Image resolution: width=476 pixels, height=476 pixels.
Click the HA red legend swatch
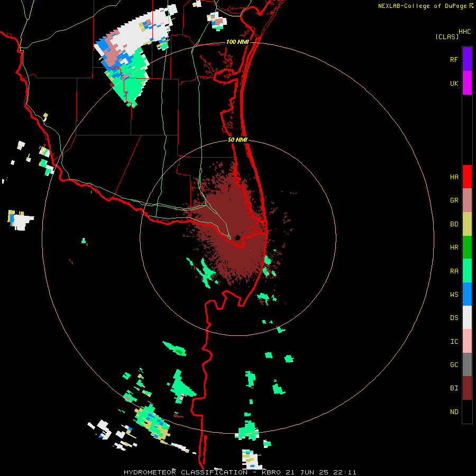(467, 177)
